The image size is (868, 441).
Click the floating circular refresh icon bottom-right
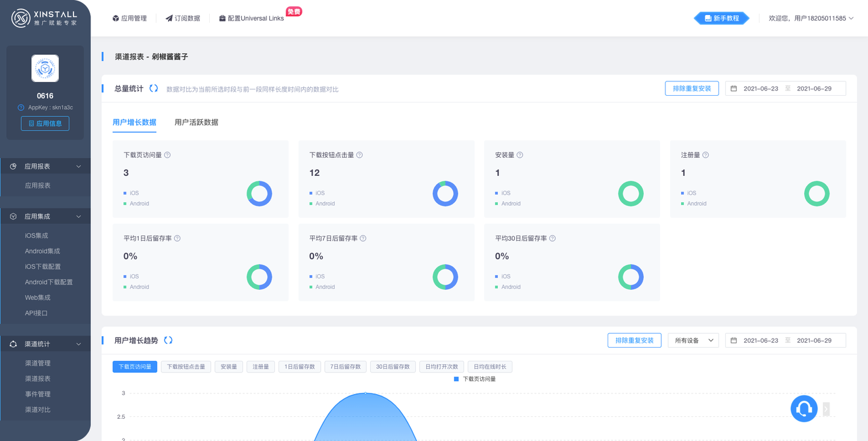click(x=804, y=408)
